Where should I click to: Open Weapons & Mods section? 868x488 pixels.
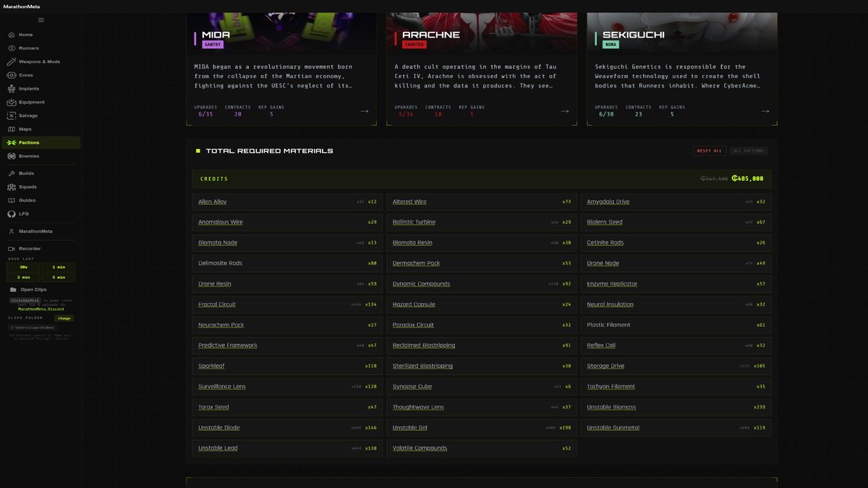pyautogui.click(x=41, y=61)
